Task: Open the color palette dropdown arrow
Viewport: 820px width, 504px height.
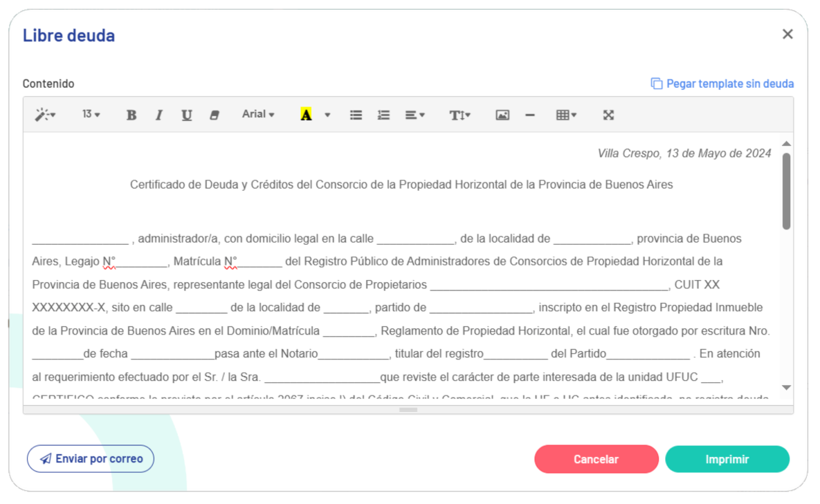Action: 327,115
